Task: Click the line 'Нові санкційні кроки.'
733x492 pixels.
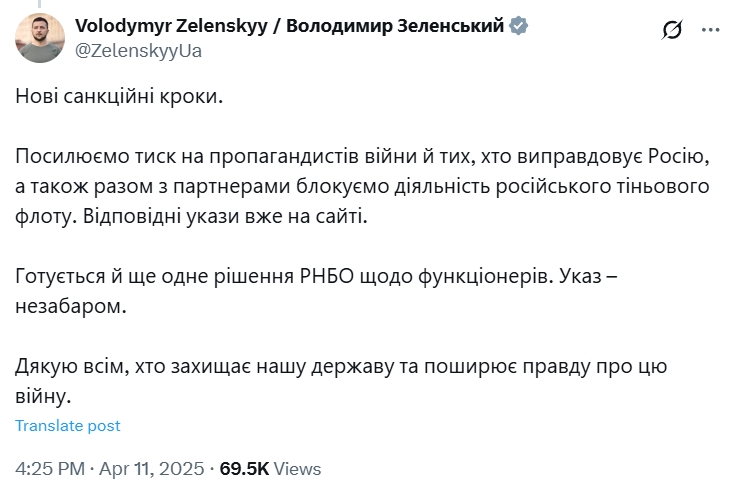Action: (x=119, y=96)
